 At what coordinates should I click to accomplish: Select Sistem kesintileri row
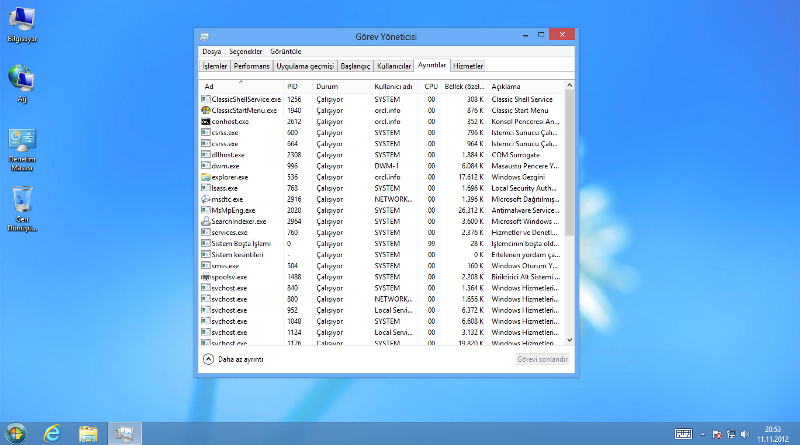click(382, 255)
